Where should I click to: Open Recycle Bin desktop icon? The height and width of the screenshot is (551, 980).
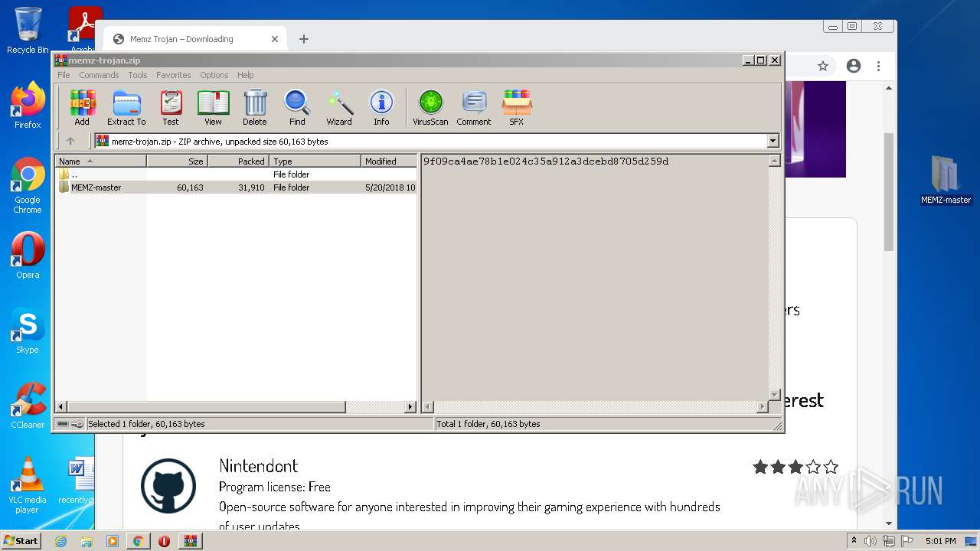pyautogui.click(x=28, y=30)
